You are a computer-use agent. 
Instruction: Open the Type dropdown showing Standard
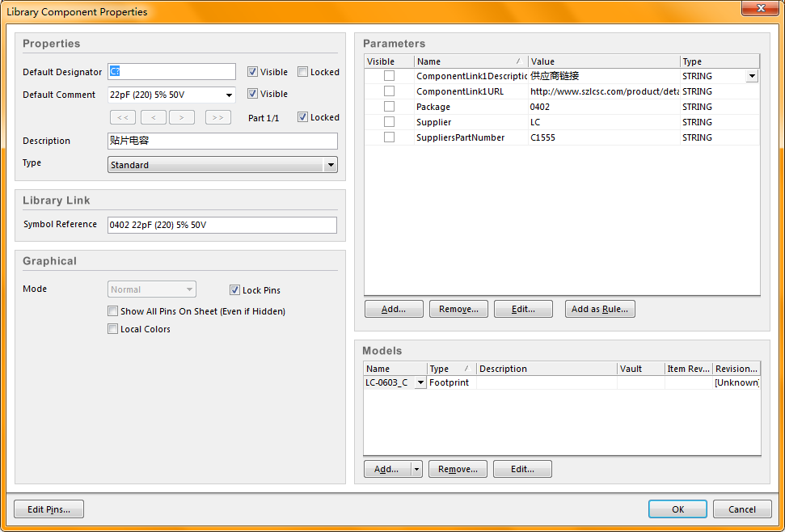coord(330,165)
